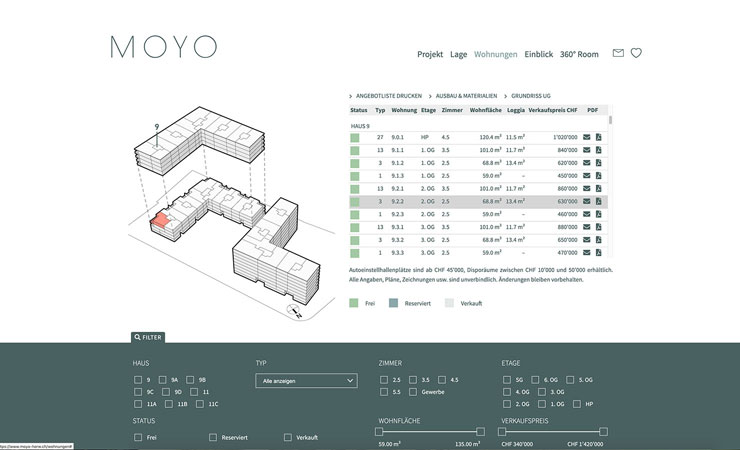Viewport: 740px width, 450px height.
Task: Click the heart favorites icon in header
Action: (x=635, y=54)
